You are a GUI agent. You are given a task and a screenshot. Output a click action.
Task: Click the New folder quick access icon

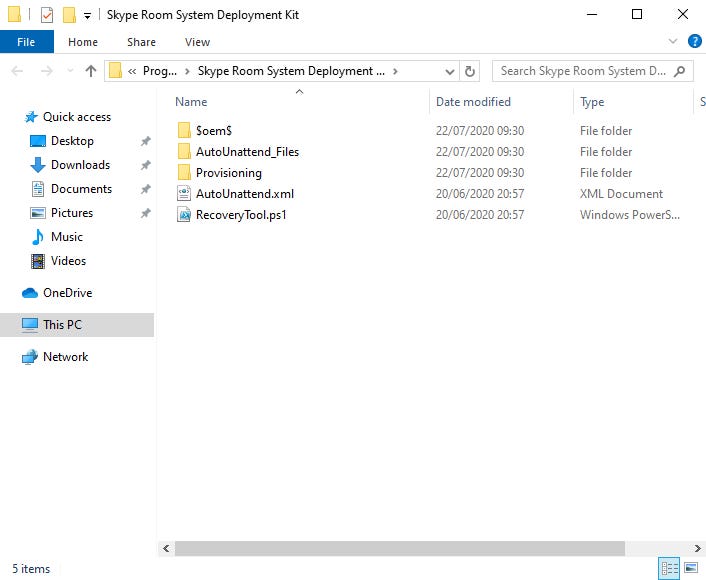[x=69, y=15]
